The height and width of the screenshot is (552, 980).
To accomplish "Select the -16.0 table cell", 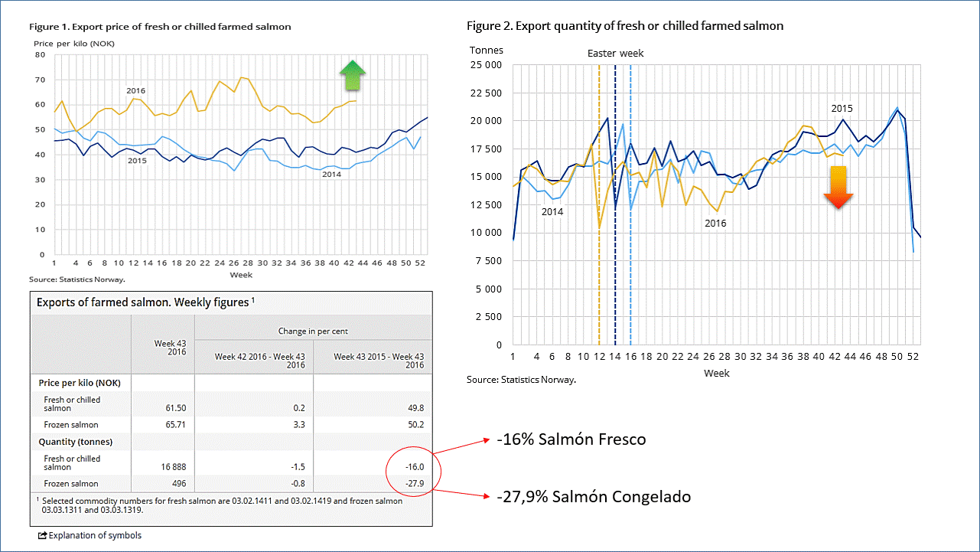I will pos(414,466).
